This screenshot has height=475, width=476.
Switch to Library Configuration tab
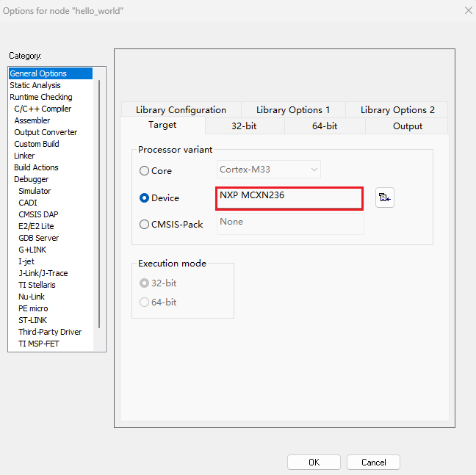[x=181, y=110]
